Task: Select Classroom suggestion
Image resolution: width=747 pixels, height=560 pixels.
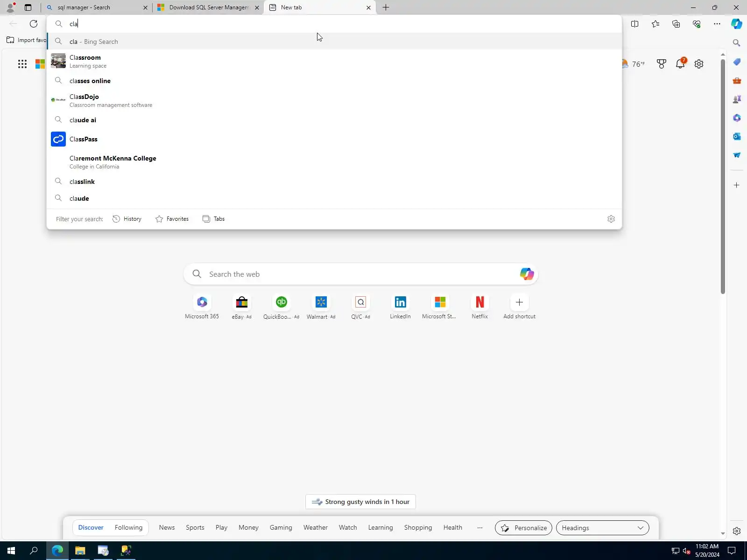Action: (334, 61)
